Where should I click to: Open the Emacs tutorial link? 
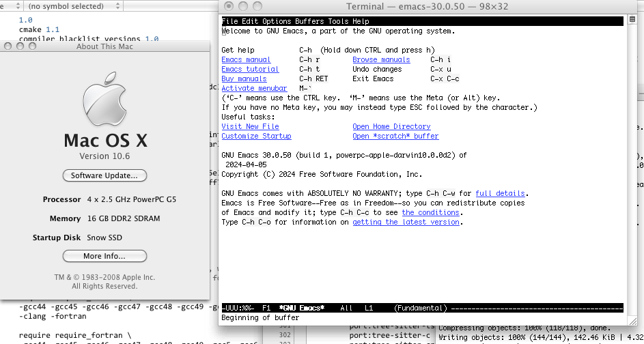coord(250,69)
